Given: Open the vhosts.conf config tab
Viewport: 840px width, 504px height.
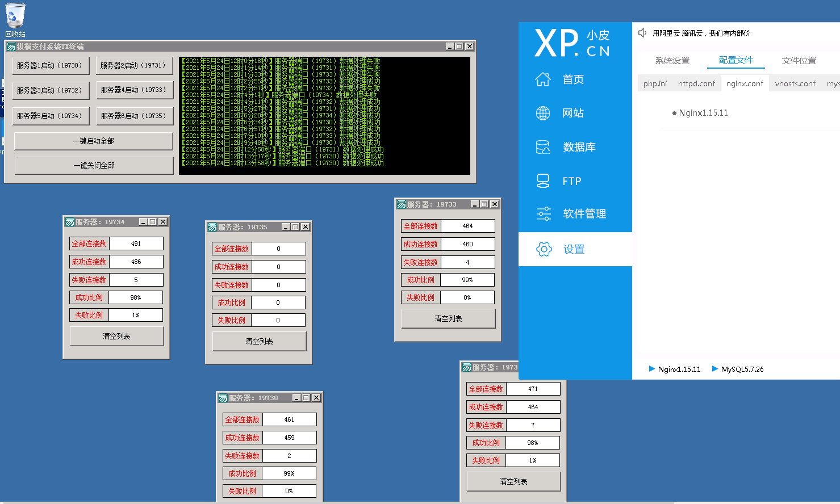Looking at the screenshot, I should (795, 83).
